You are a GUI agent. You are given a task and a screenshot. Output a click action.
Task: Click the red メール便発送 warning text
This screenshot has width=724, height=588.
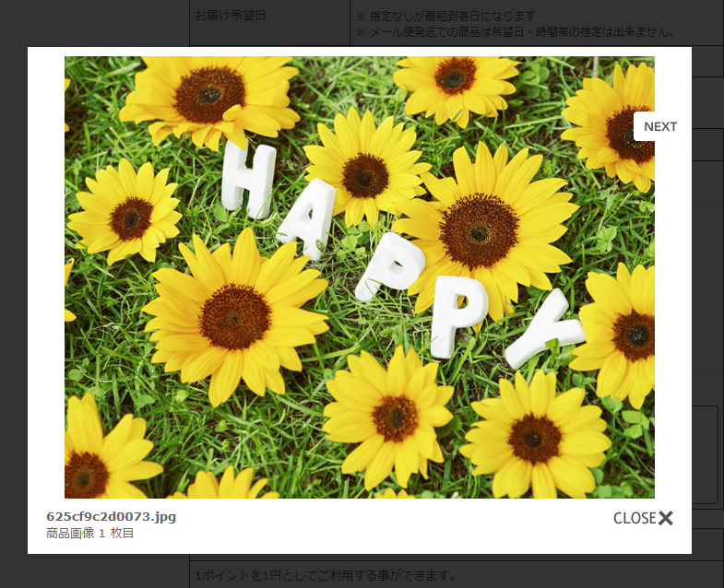(515, 32)
